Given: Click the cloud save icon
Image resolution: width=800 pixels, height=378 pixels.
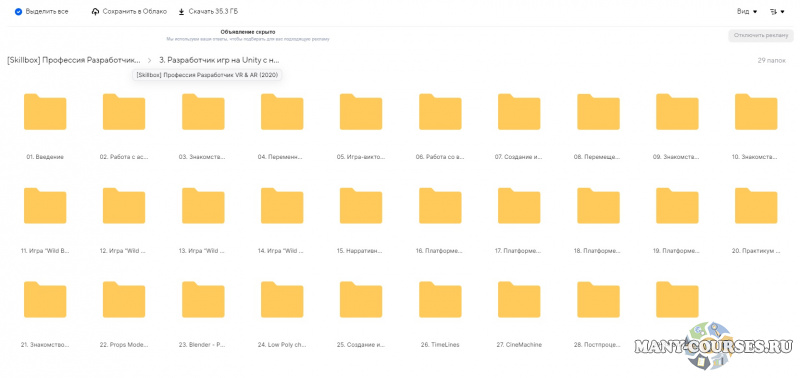Looking at the screenshot, I should (x=95, y=12).
